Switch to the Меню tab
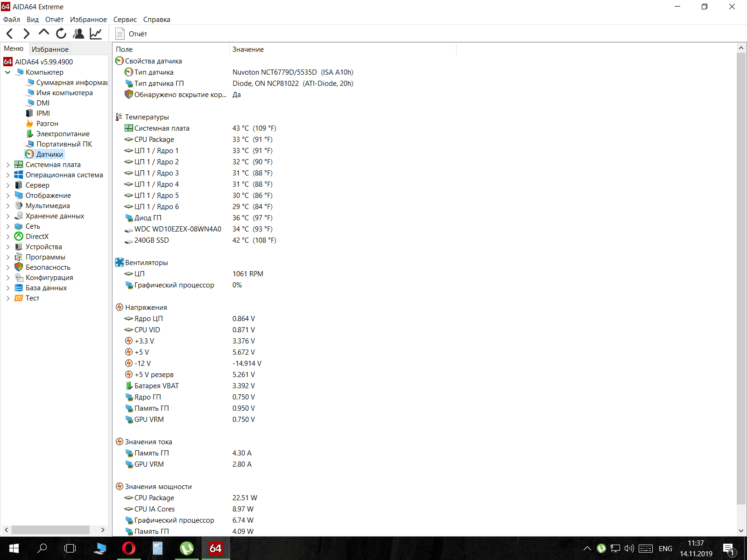The width and height of the screenshot is (747, 560). 14,49
